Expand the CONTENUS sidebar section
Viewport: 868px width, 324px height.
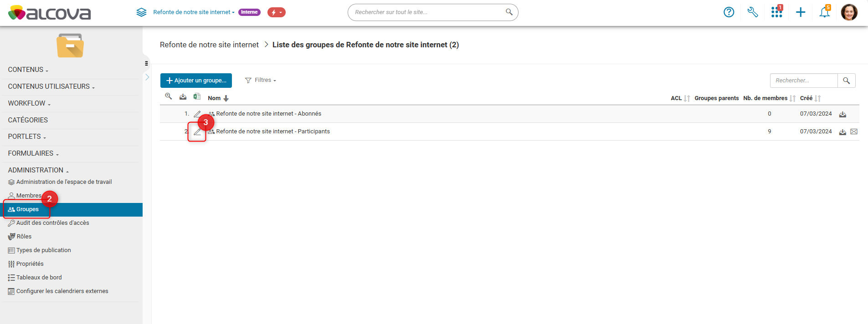28,70
